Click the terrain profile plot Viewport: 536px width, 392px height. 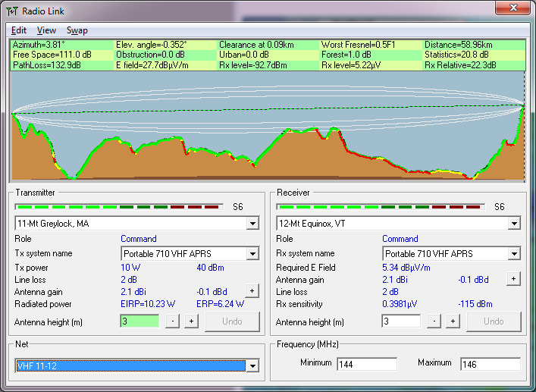pos(268,126)
